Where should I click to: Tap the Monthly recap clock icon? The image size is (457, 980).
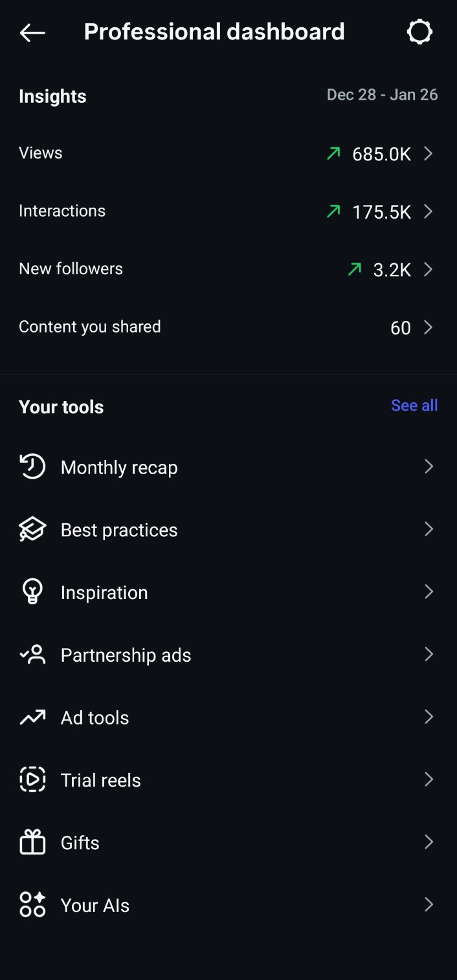pos(32,467)
